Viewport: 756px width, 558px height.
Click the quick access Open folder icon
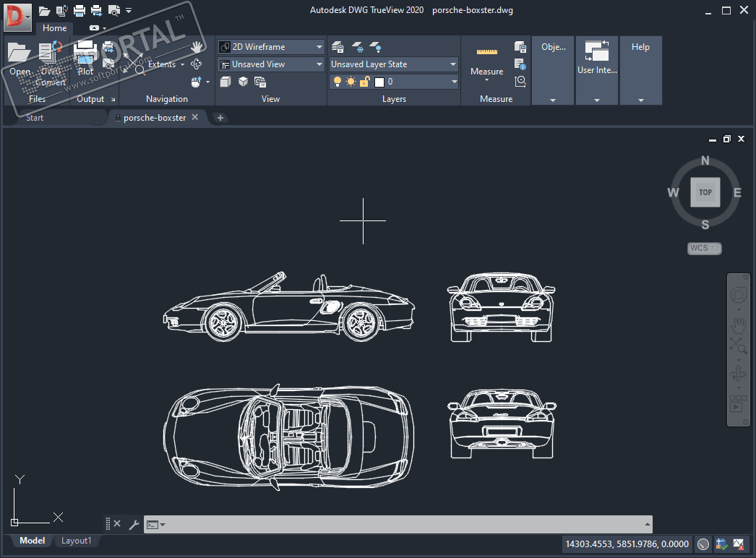coord(44,10)
